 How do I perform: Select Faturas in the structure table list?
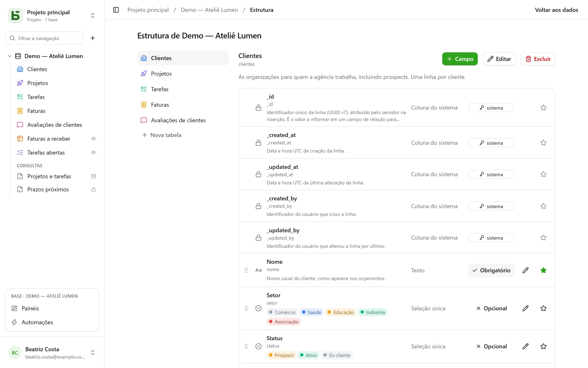pyautogui.click(x=183, y=105)
